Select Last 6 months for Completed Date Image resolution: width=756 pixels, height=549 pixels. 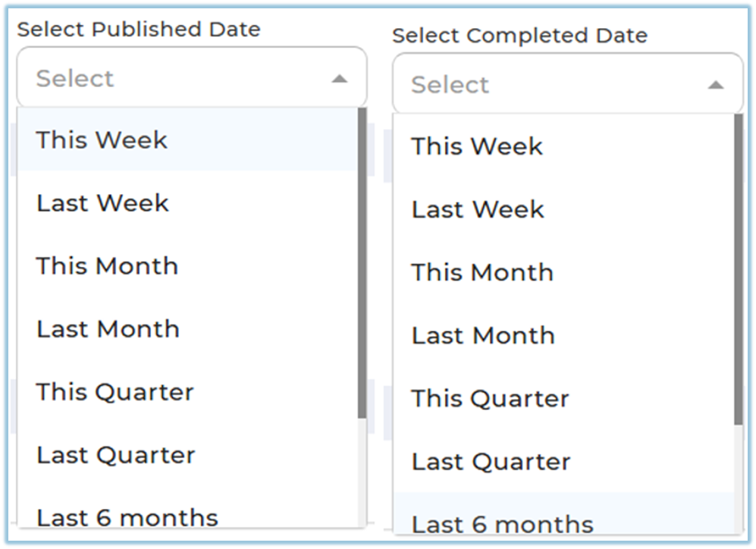coord(503,522)
